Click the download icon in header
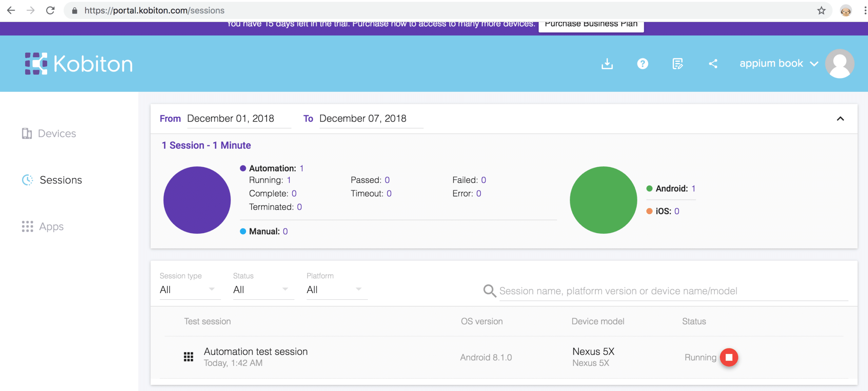Image resolution: width=868 pixels, height=391 pixels. [x=607, y=64]
